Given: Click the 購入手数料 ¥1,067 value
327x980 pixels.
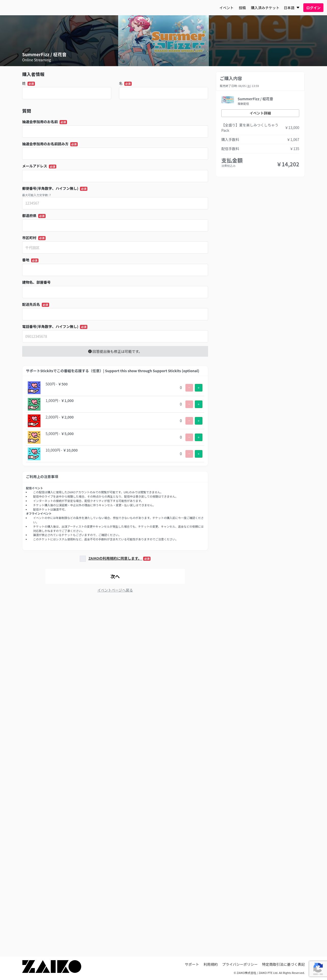Looking at the screenshot, I should (x=293, y=140).
